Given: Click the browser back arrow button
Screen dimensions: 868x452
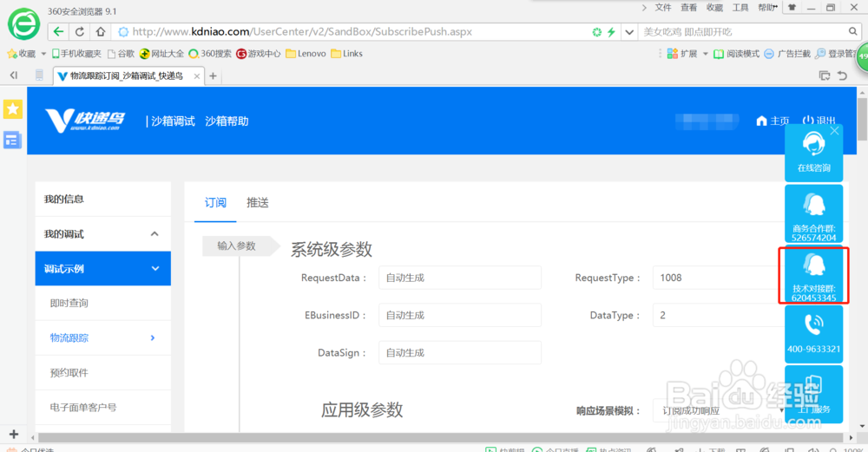Looking at the screenshot, I should click(59, 31).
